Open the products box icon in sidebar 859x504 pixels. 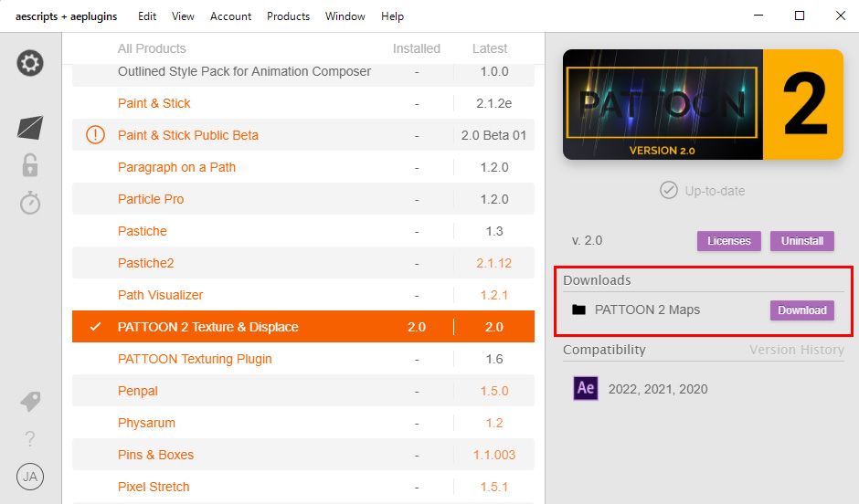click(x=30, y=128)
